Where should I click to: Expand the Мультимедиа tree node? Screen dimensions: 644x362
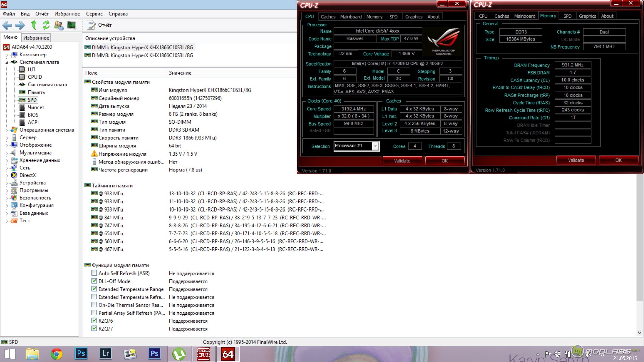[x=7, y=153]
